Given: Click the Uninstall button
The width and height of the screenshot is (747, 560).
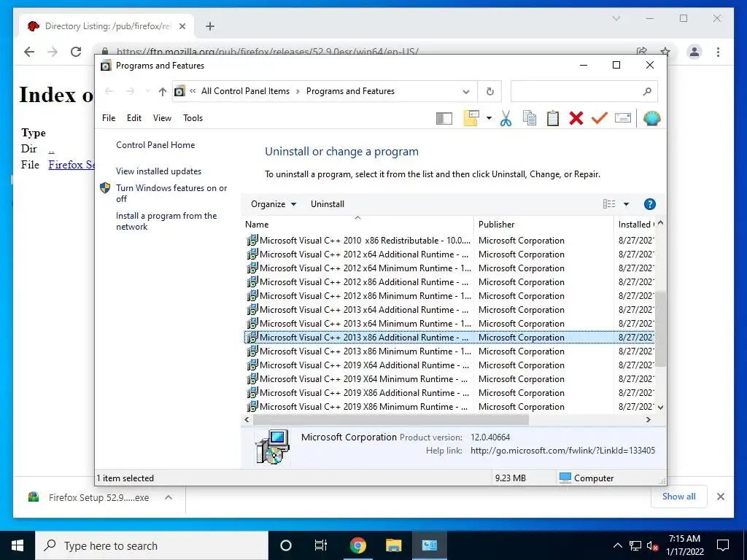Looking at the screenshot, I should tap(328, 204).
